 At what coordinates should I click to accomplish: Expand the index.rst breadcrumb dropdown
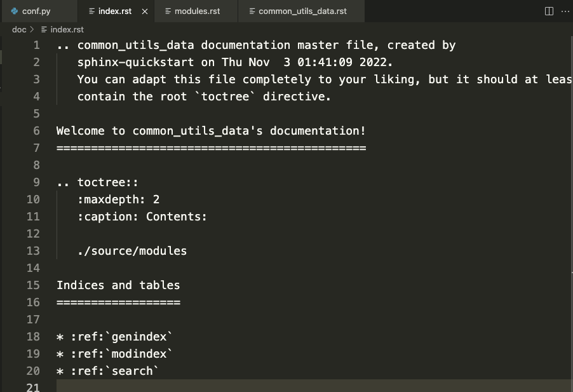click(x=67, y=29)
